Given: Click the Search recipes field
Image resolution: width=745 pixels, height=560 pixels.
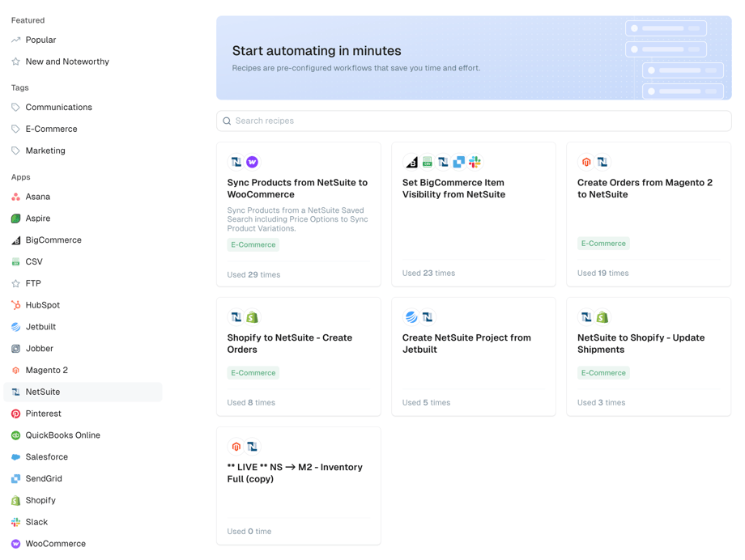Looking at the screenshot, I should pyautogui.click(x=473, y=121).
